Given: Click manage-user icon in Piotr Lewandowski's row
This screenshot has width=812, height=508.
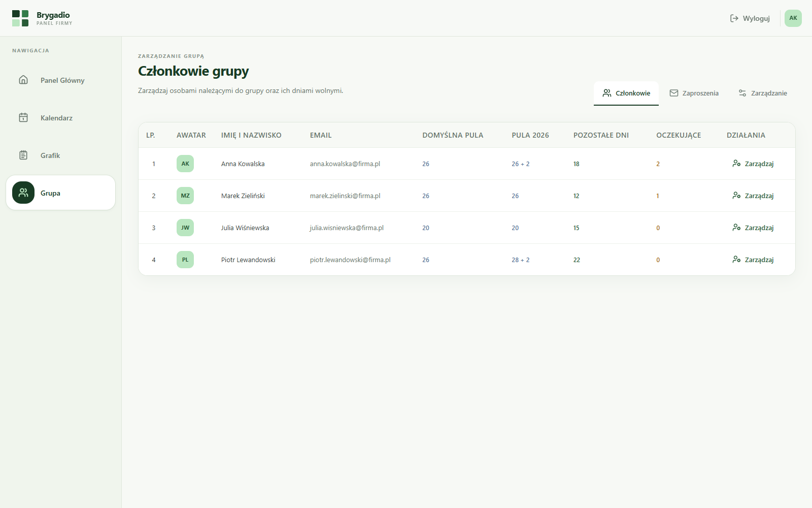Looking at the screenshot, I should [736, 259].
